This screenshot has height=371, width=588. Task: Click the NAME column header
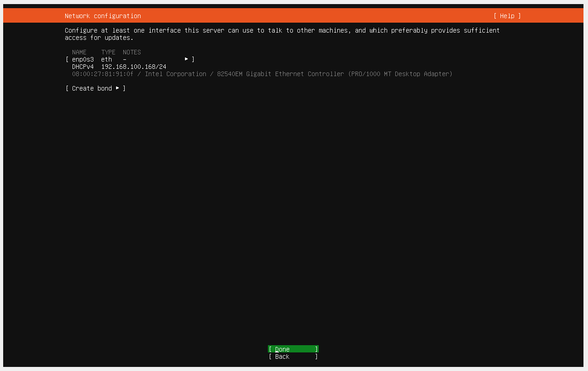(x=79, y=52)
